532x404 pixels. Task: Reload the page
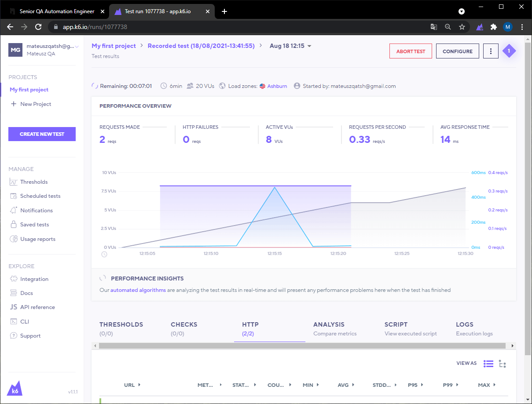[38, 27]
